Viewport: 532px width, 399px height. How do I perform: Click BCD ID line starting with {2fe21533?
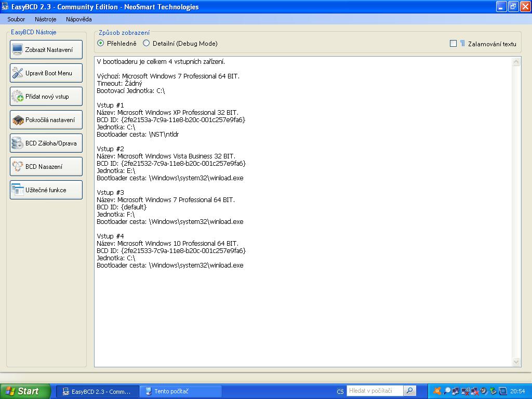(x=171, y=251)
